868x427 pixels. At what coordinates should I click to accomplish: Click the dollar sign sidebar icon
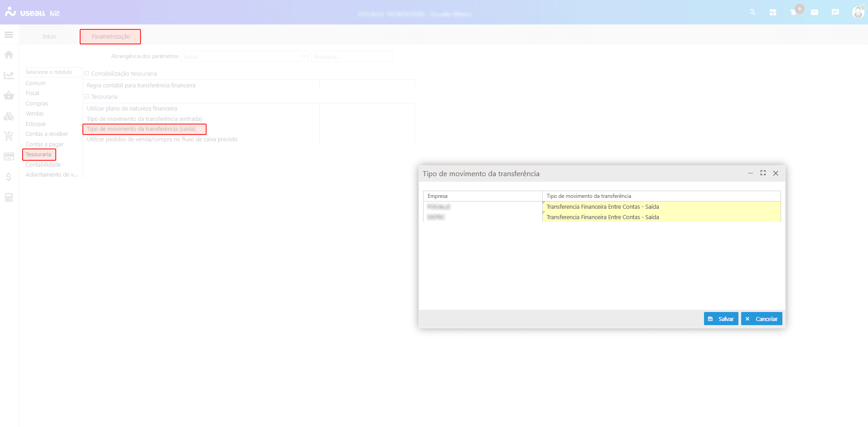(9, 177)
